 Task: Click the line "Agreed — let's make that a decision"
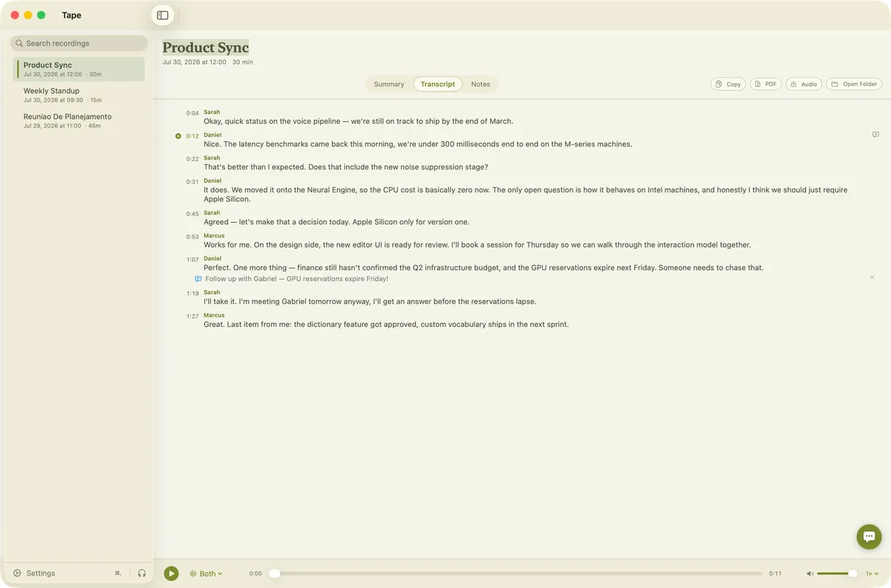(x=336, y=222)
